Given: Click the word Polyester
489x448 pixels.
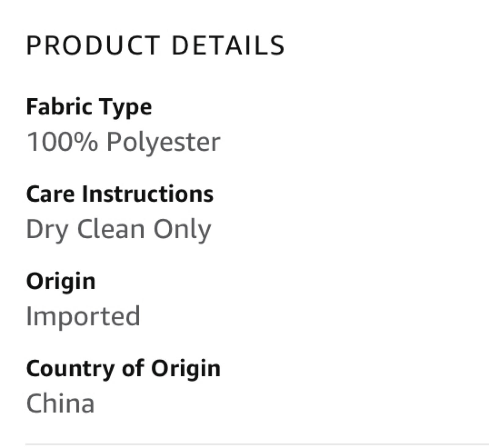Looking at the screenshot, I should click(164, 143).
